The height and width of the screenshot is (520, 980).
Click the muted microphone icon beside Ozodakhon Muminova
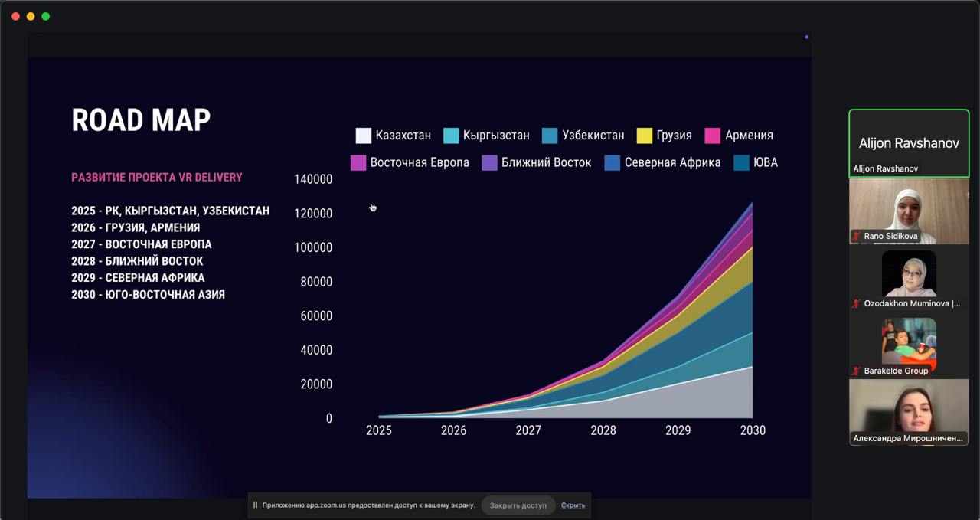pyautogui.click(x=857, y=303)
